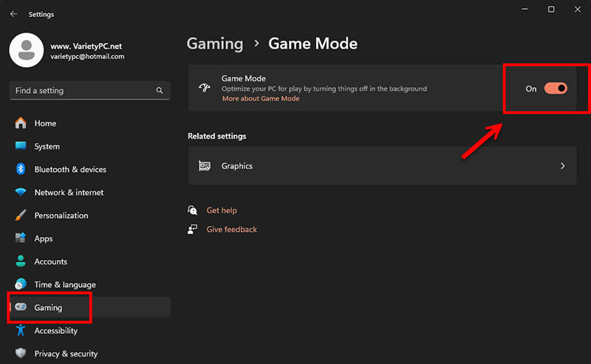
Task: Minimize the Settings window
Action: tap(525, 9)
